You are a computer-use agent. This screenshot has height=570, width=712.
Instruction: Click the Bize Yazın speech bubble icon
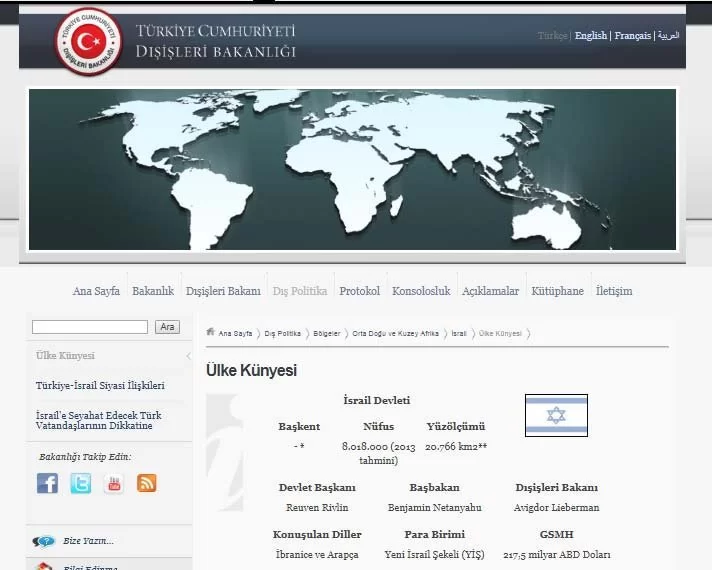(44, 541)
